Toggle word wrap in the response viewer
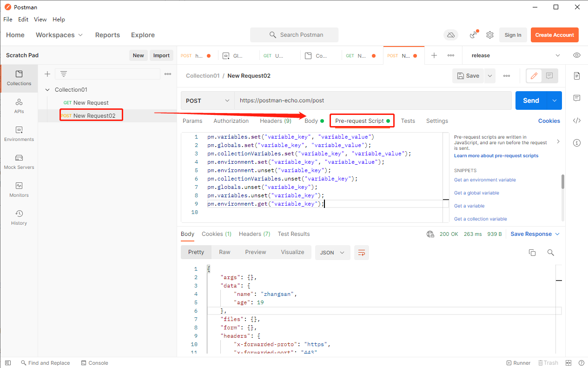 tap(362, 253)
